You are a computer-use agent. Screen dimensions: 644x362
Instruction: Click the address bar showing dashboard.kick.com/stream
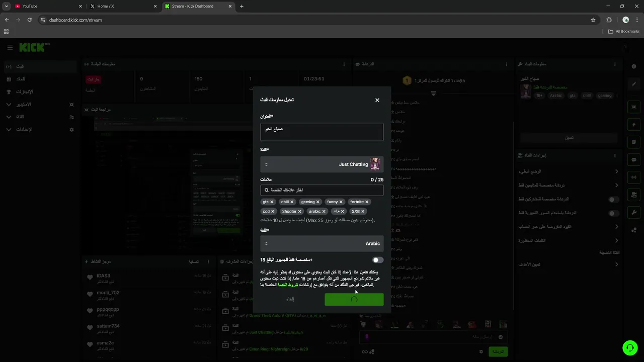[x=317, y=20]
